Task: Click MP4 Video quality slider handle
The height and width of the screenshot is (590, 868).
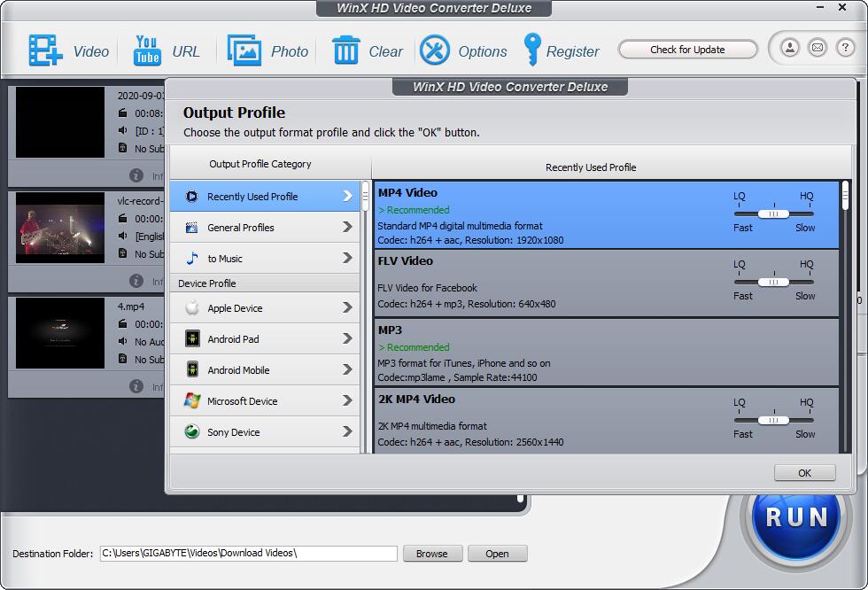Action: (773, 213)
